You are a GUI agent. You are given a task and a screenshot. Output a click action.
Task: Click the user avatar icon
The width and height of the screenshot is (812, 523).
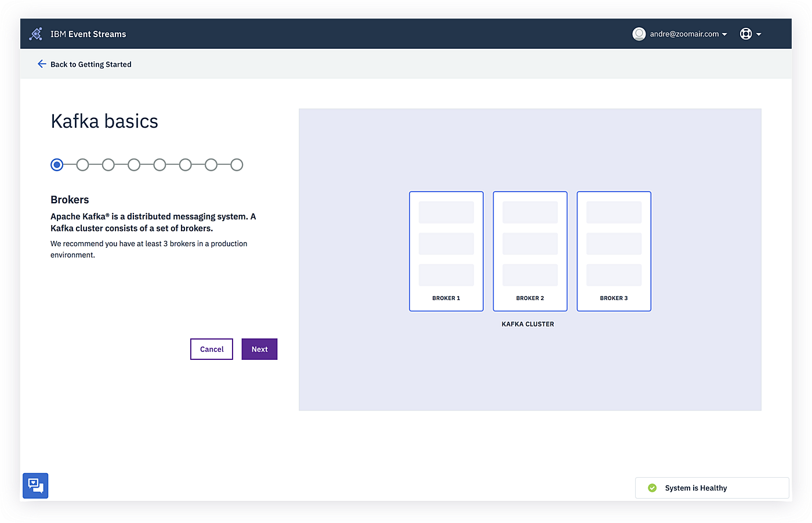pos(639,34)
